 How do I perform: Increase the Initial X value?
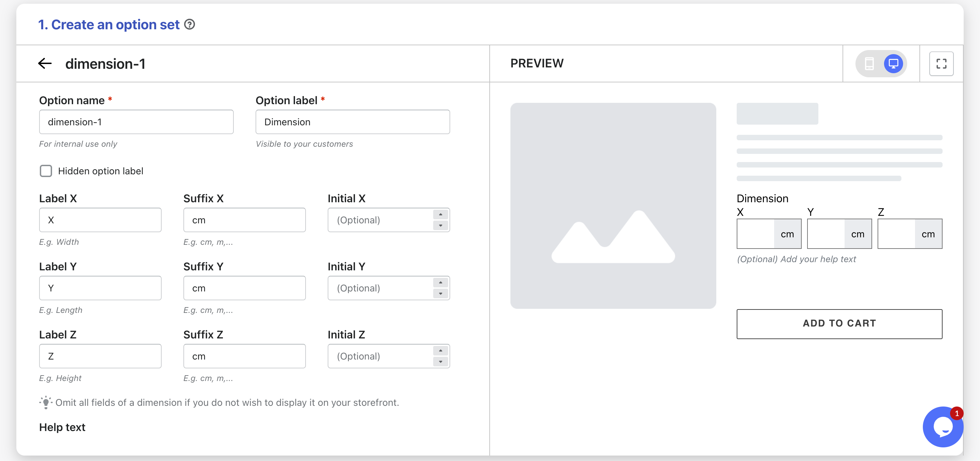point(441,214)
